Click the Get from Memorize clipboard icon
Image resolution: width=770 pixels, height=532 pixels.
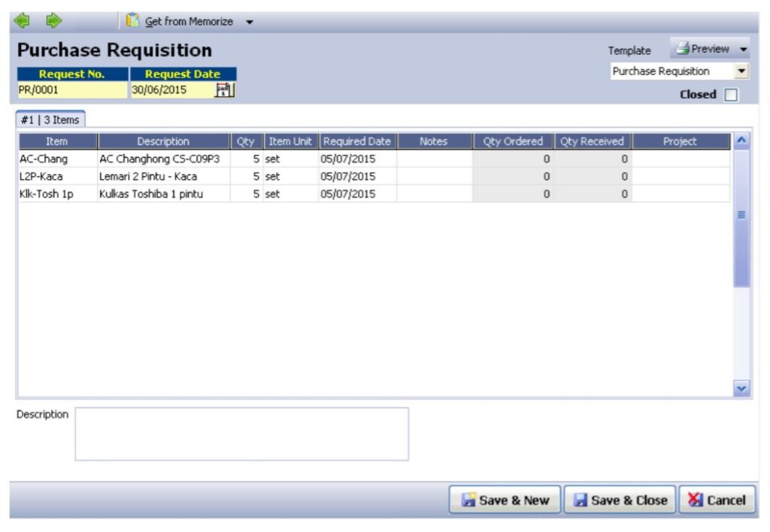[133, 21]
